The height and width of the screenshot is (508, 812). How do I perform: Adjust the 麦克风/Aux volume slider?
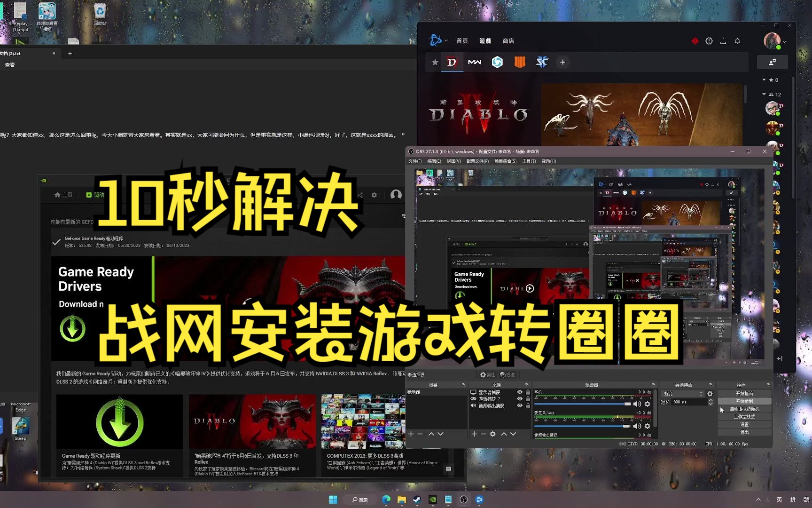pyautogui.click(x=582, y=426)
